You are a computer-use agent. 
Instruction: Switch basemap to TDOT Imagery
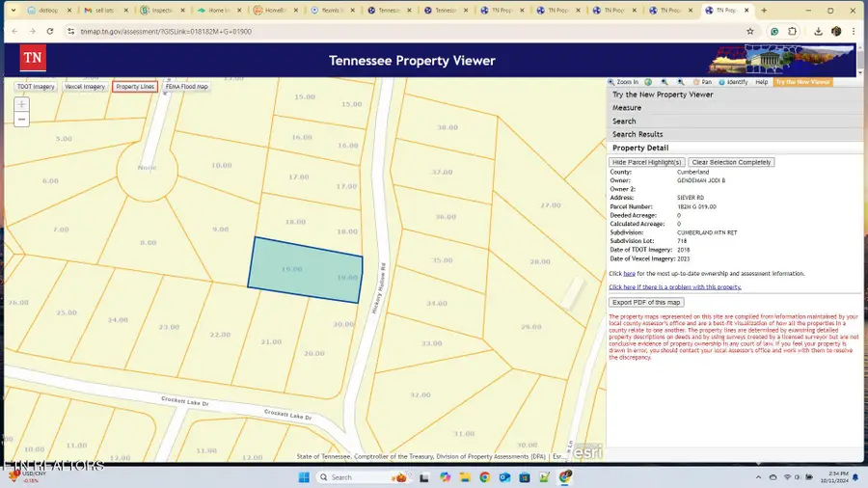point(35,87)
